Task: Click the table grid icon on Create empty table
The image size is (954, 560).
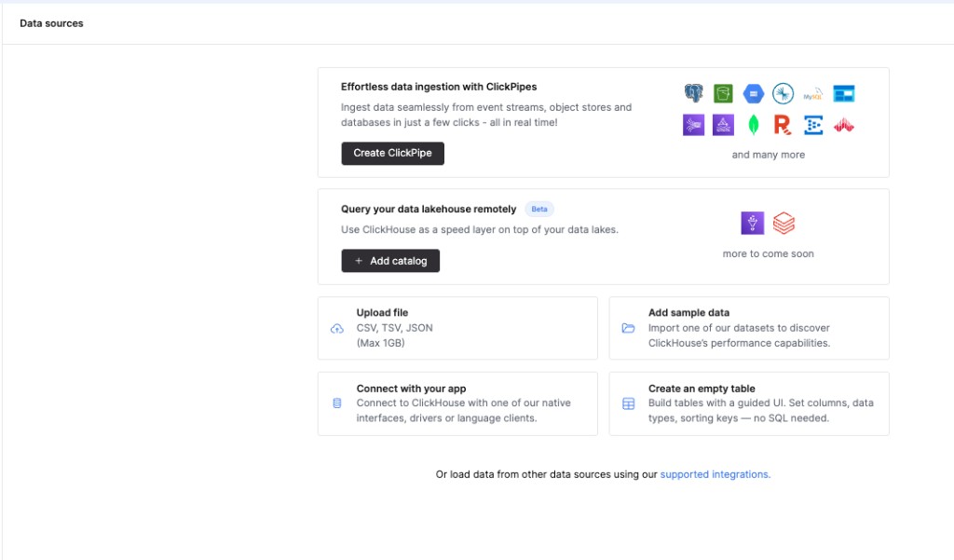Action: (628, 403)
